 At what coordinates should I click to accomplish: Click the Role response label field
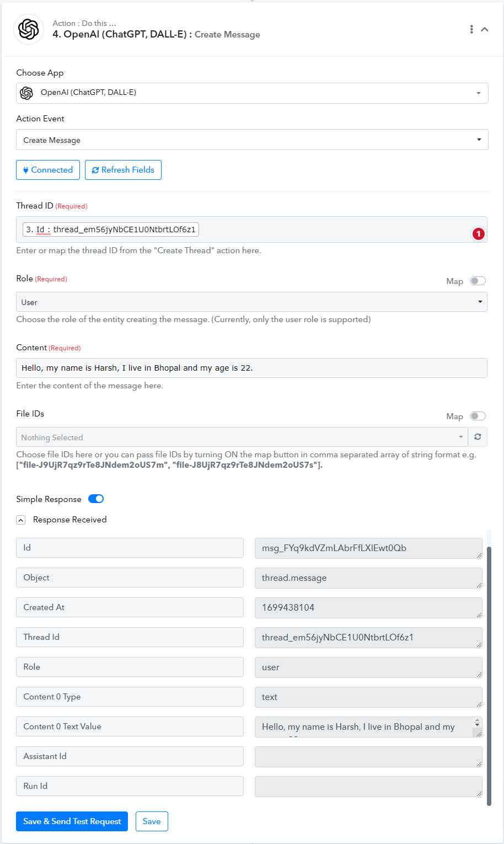point(130,667)
